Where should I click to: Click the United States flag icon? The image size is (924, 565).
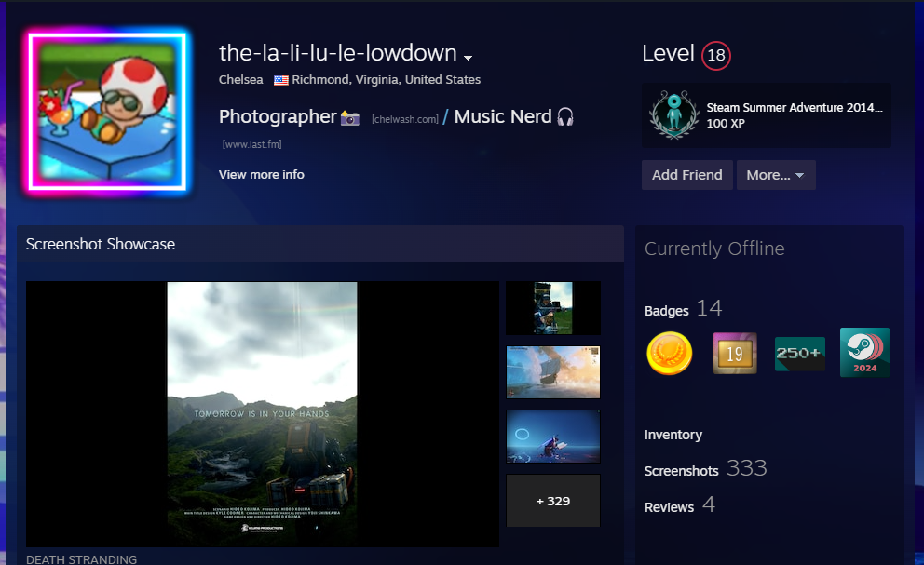pyautogui.click(x=281, y=80)
